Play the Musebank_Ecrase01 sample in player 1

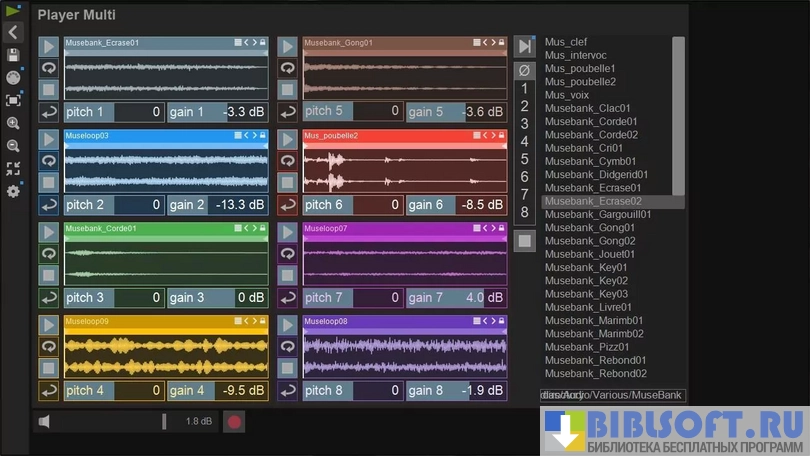point(49,47)
